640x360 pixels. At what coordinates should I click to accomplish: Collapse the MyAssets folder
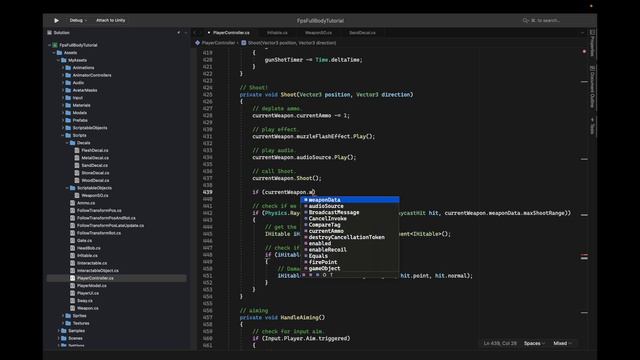tap(58, 60)
